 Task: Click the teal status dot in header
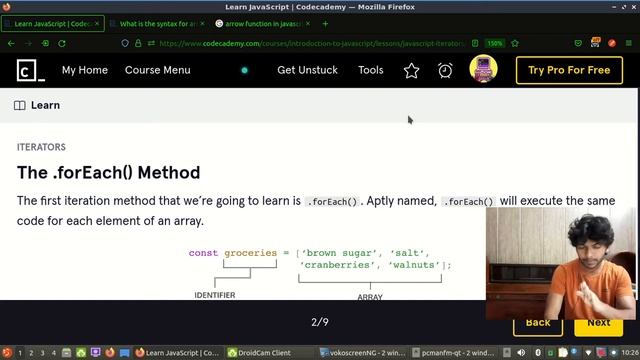pos(244,70)
